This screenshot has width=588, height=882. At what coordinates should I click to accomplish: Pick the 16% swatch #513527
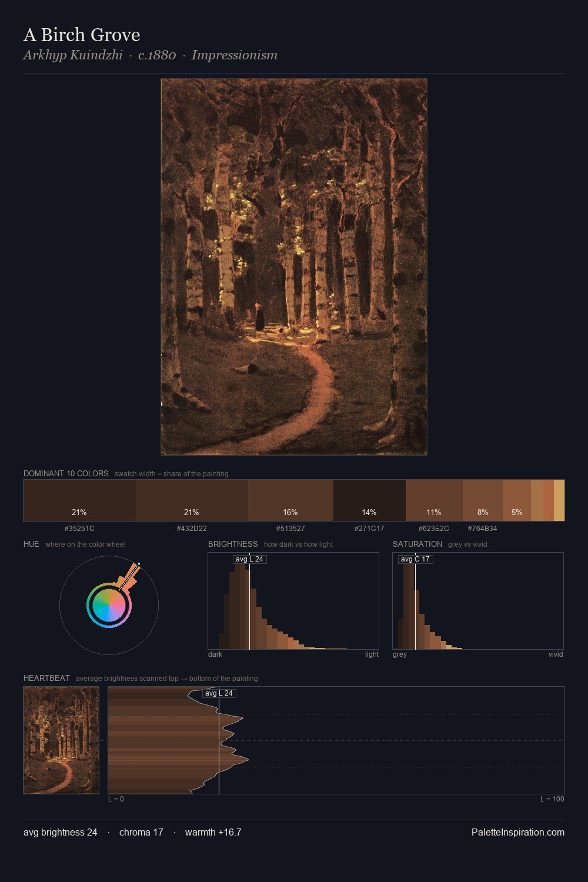pyautogui.click(x=290, y=500)
